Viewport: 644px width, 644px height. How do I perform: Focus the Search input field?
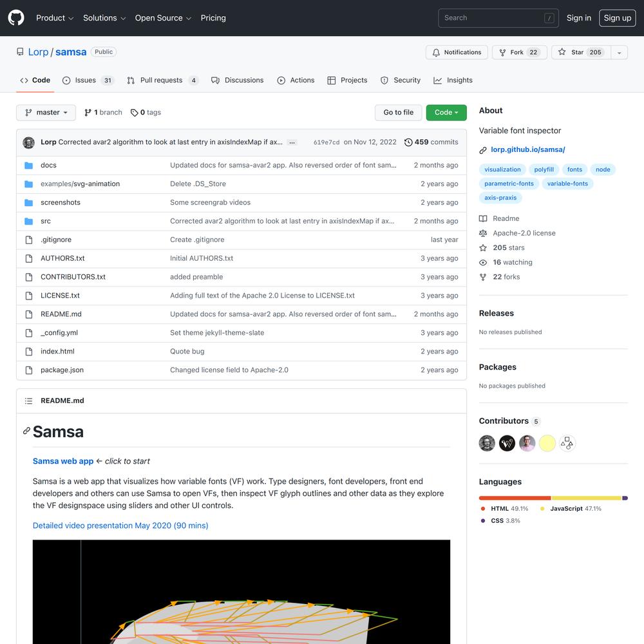[x=498, y=18]
